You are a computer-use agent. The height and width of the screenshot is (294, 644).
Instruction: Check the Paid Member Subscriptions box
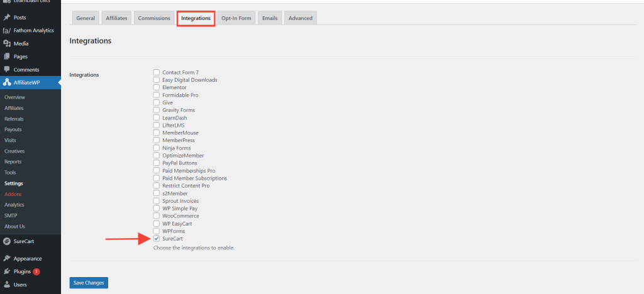point(157,178)
